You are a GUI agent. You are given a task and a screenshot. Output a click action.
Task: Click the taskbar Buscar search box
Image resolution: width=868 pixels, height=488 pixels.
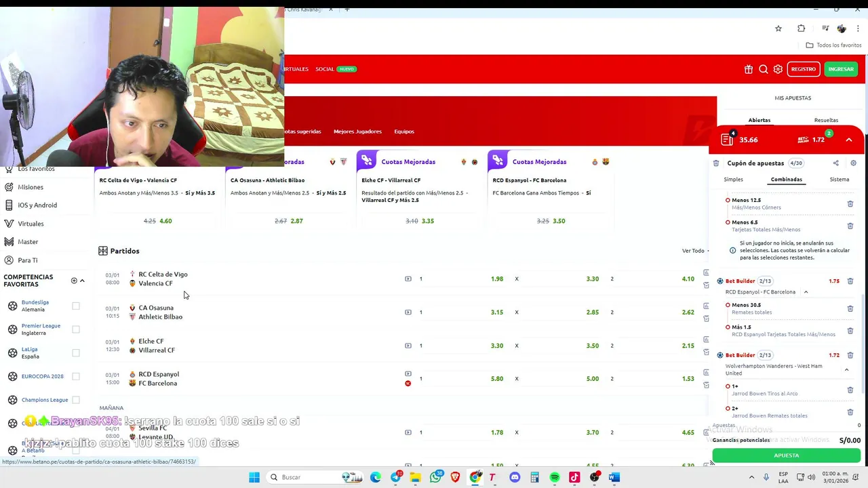pos(315,477)
